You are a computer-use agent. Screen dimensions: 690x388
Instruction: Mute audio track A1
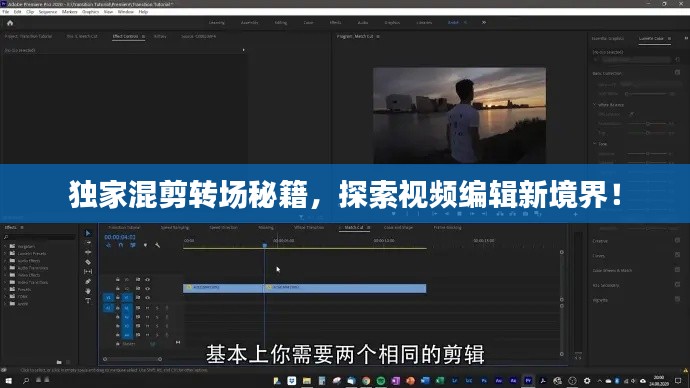(x=147, y=308)
